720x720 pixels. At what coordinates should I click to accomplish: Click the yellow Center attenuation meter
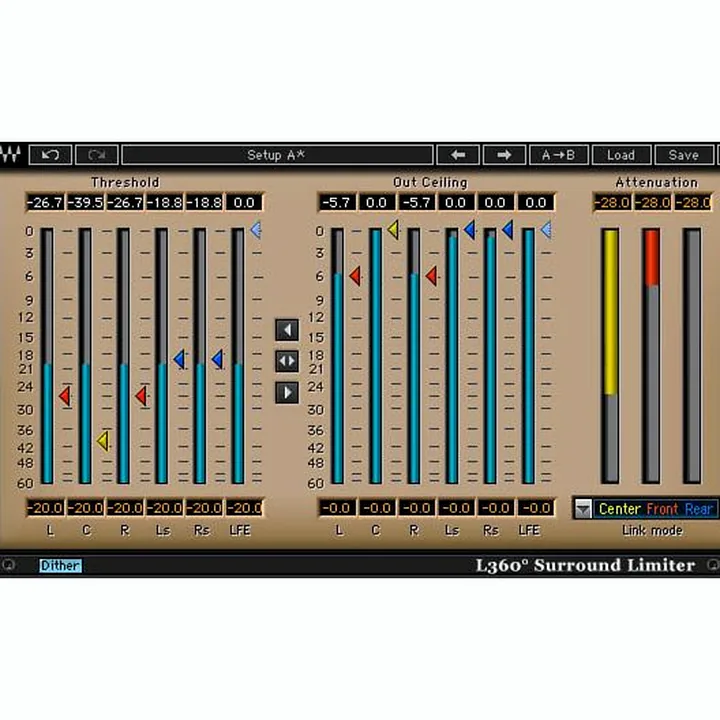pos(610,355)
